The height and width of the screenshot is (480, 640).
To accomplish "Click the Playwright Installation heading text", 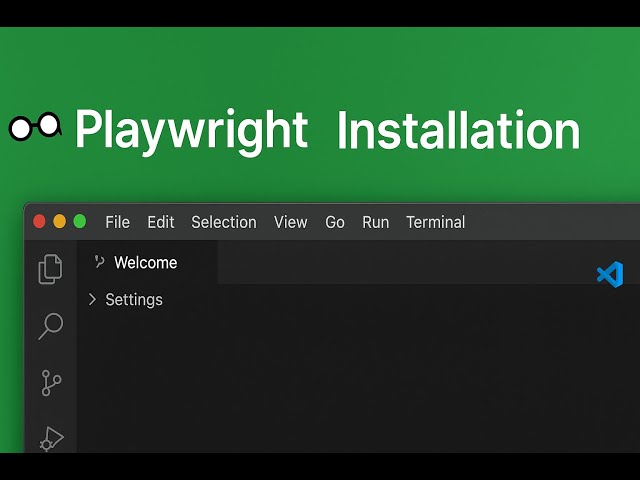I will click(327, 130).
